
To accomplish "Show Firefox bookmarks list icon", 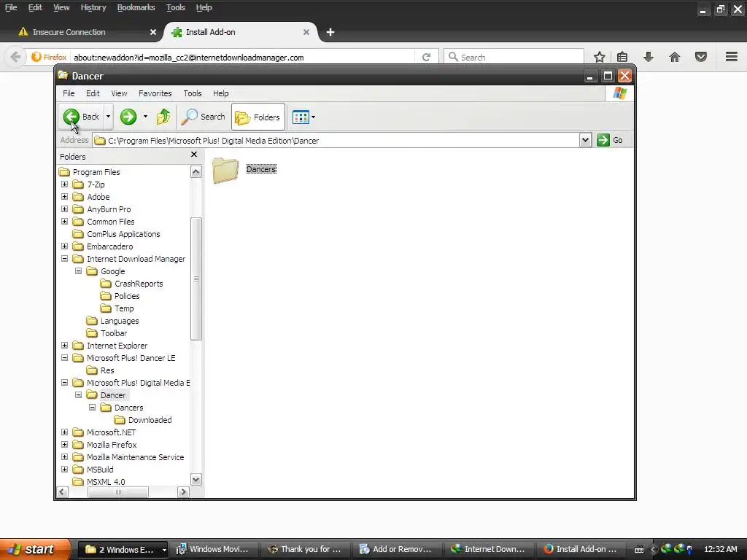I will pyautogui.click(x=622, y=57).
